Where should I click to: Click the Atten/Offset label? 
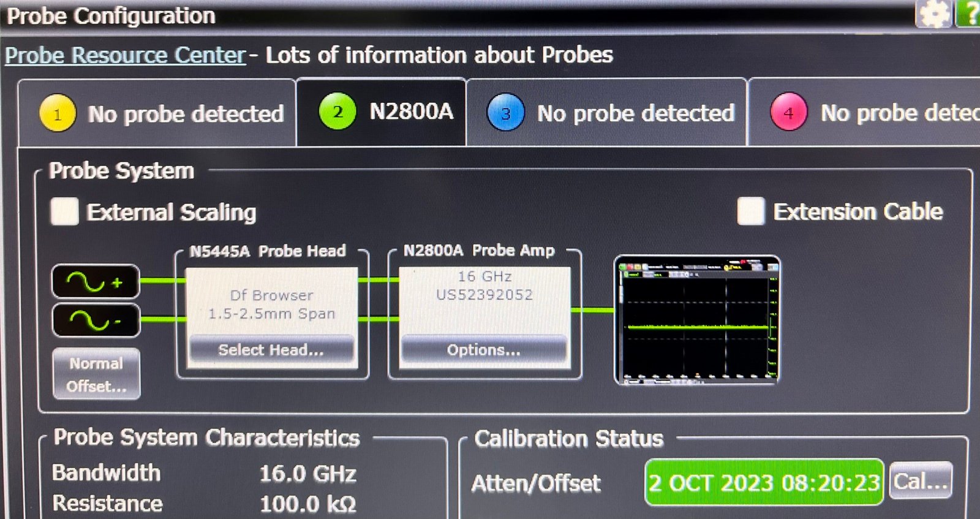pyautogui.click(x=536, y=483)
